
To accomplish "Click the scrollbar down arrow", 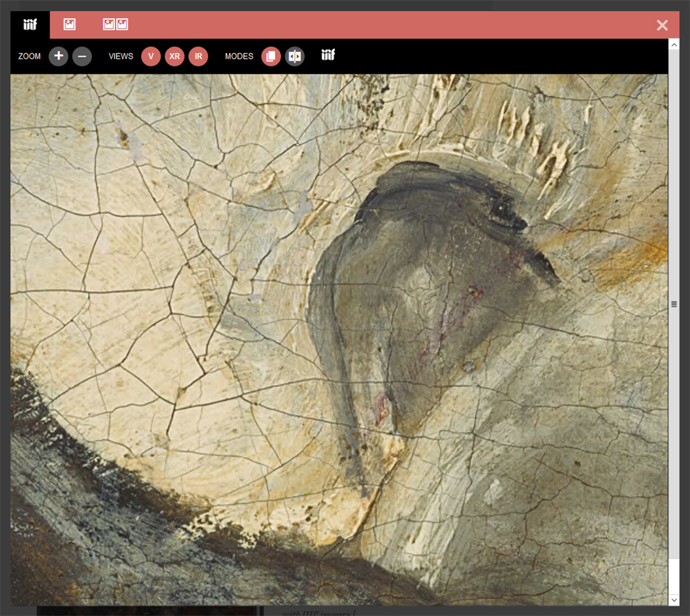I will [x=674, y=600].
